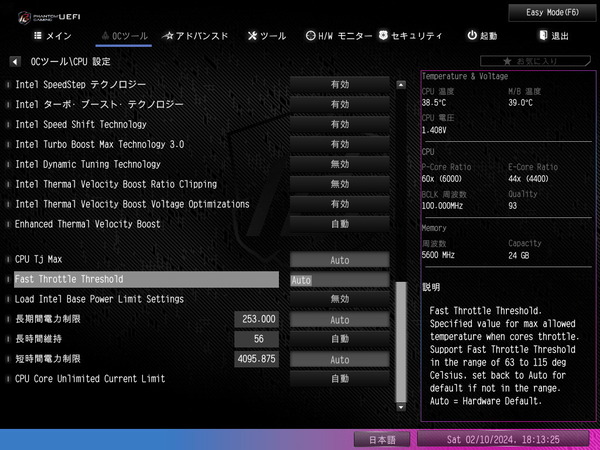
Task: Click the 起動 power icon
Action: pyautogui.click(x=472, y=36)
